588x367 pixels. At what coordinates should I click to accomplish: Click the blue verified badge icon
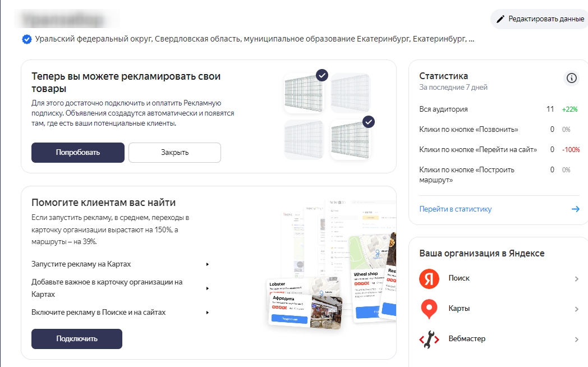26,39
